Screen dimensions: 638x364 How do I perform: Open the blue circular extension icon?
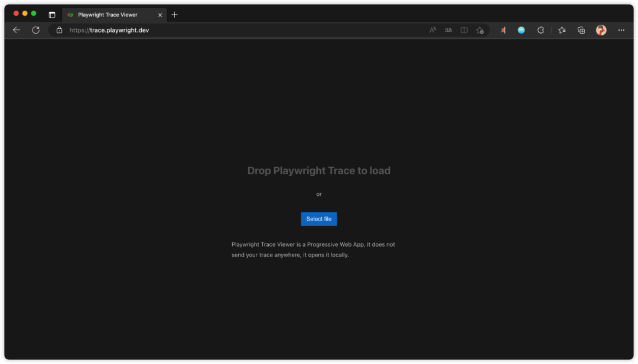point(521,30)
